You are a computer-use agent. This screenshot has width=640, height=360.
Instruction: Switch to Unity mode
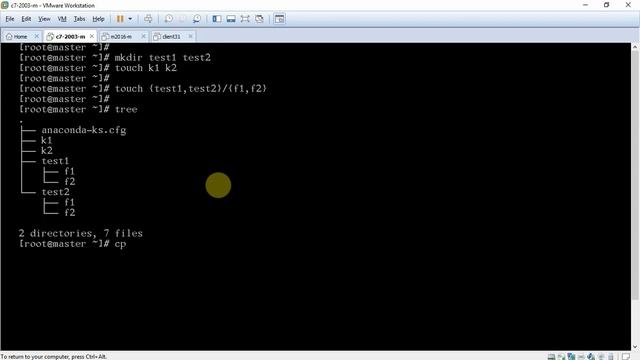(x=259, y=19)
